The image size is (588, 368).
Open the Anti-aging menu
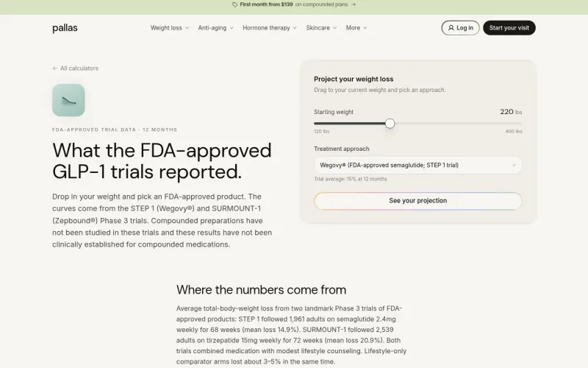215,28
